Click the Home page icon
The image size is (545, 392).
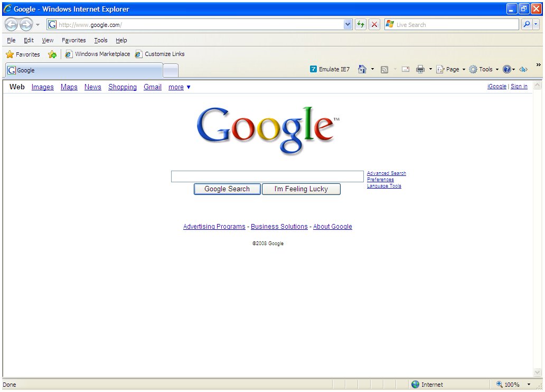pyautogui.click(x=362, y=69)
